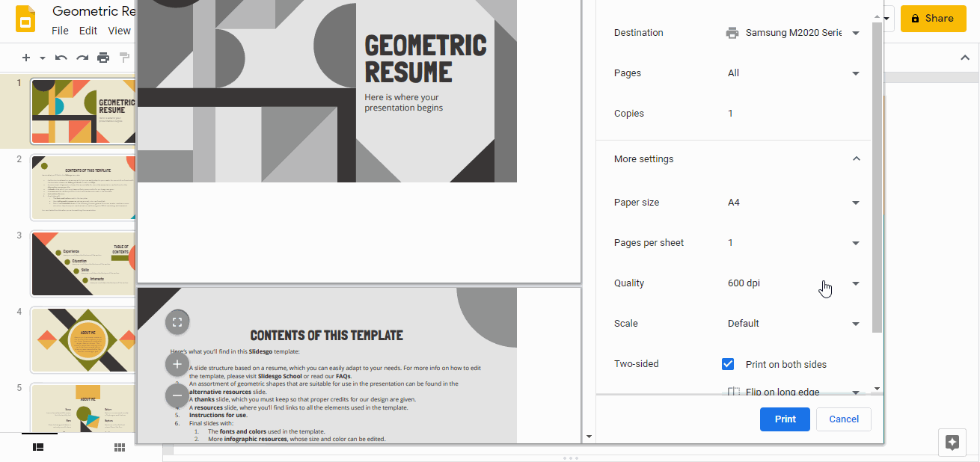Image resolution: width=980 pixels, height=462 pixels.
Task: Add a new slide with plus icon
Action: click(x=26, y=58)
